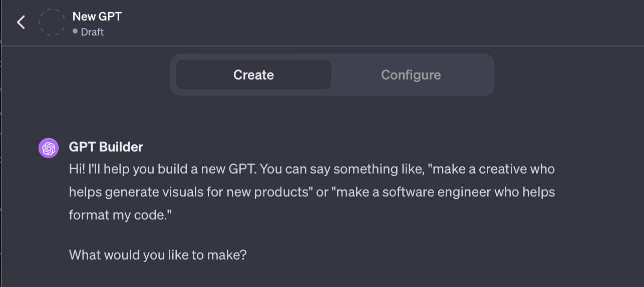This screenshot has width=644, height=287.
Task: Click the gray Draft status dot
Action: coord(75,31)
